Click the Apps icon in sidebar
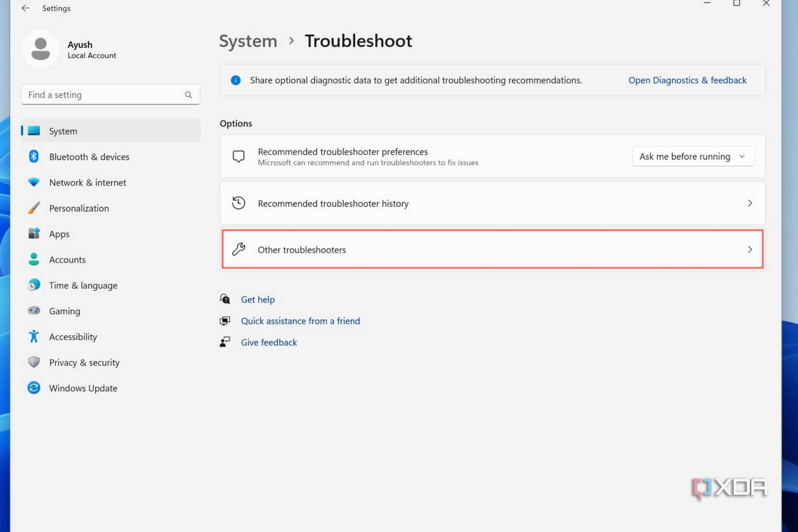This screenshot has height=532, width=798. [x=34, y=234]
